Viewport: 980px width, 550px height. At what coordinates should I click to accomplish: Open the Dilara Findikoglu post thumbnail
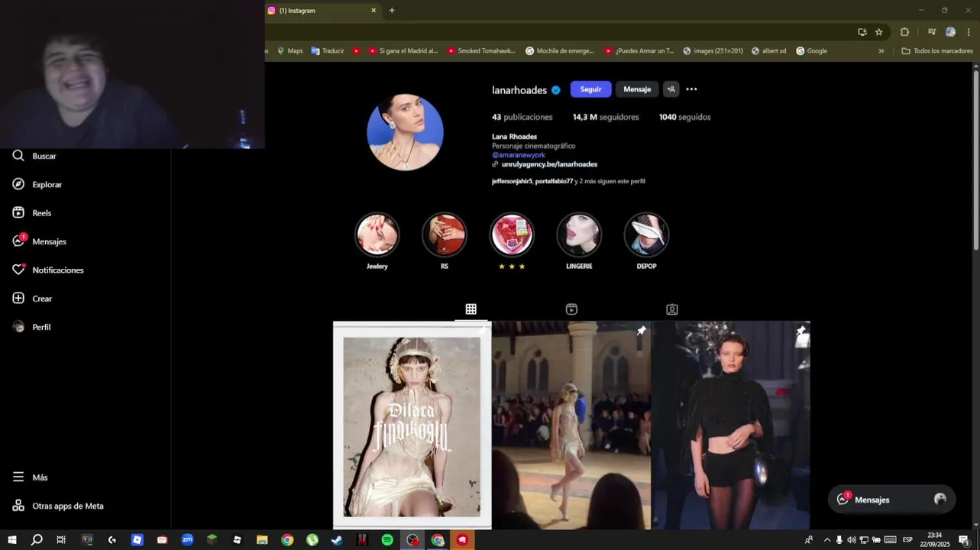click(x=412, y=425)
